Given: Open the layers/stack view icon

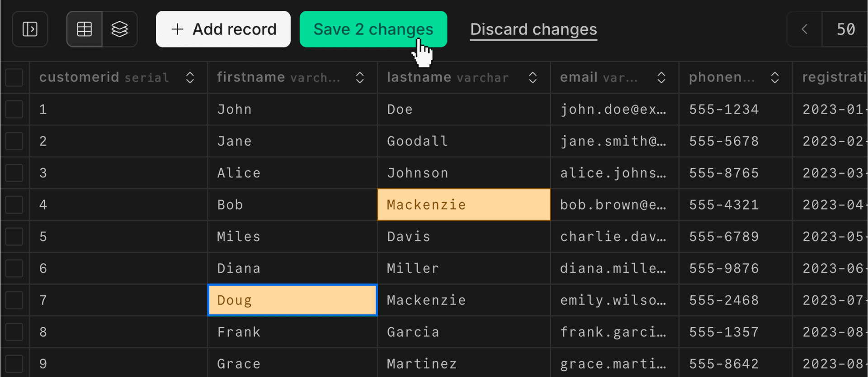Looking at the screenshot, I should 119,29.
